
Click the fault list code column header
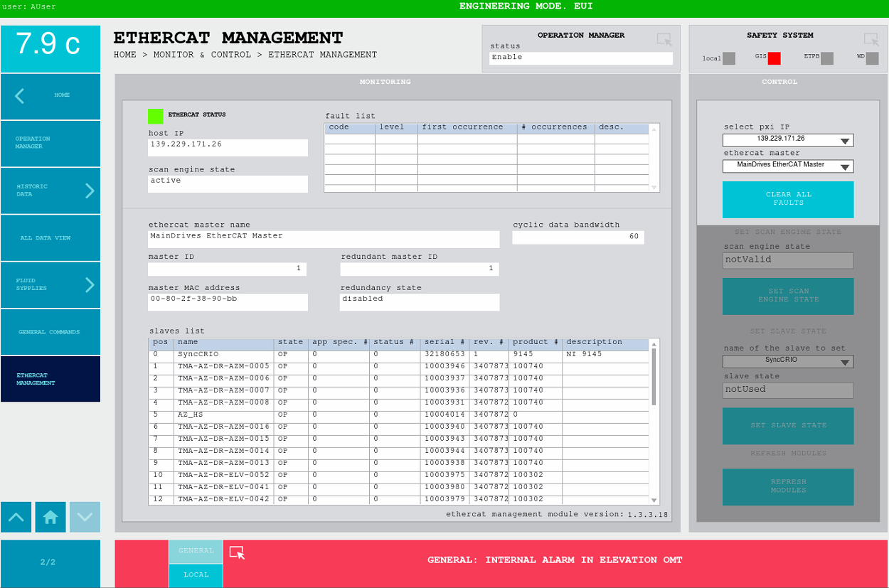pos(350,128)
